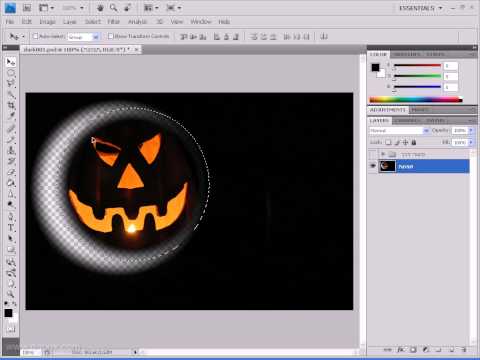
Task: Switch to the Color panel tab
Action: pos(379,54)
